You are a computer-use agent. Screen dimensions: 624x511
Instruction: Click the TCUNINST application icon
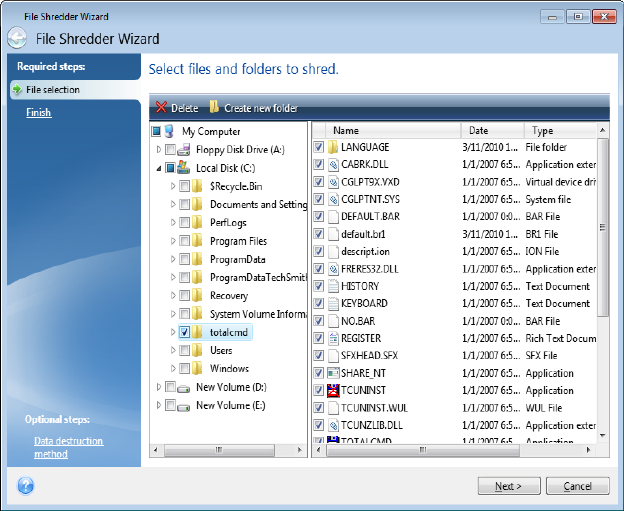coord(333,390)
